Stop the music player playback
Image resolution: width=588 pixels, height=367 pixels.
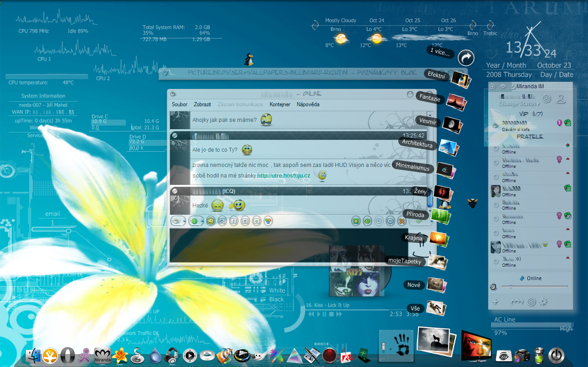331,314
